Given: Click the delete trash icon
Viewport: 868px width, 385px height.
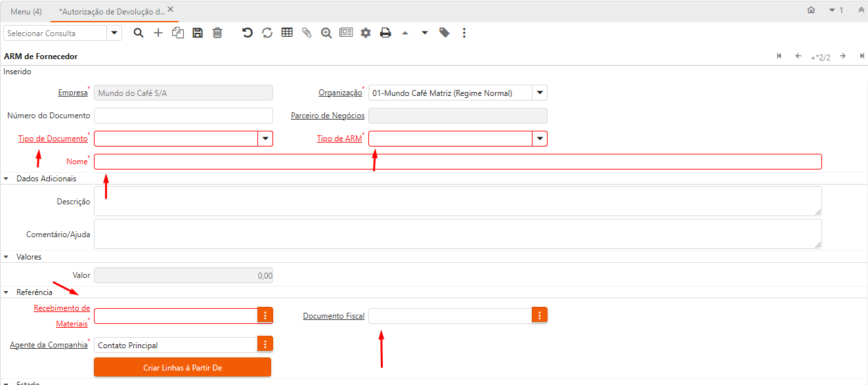Looking at the screenshot, I should [217, 33].
